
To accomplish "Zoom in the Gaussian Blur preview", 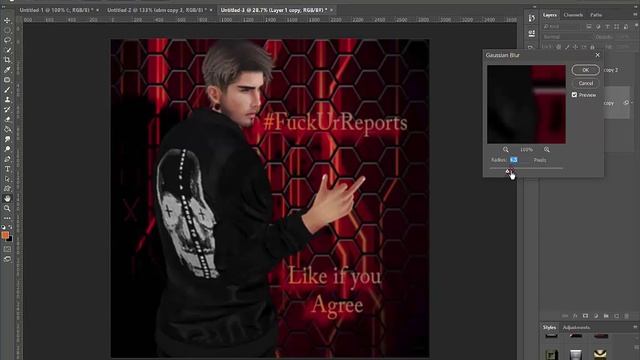I will [547, 149].
